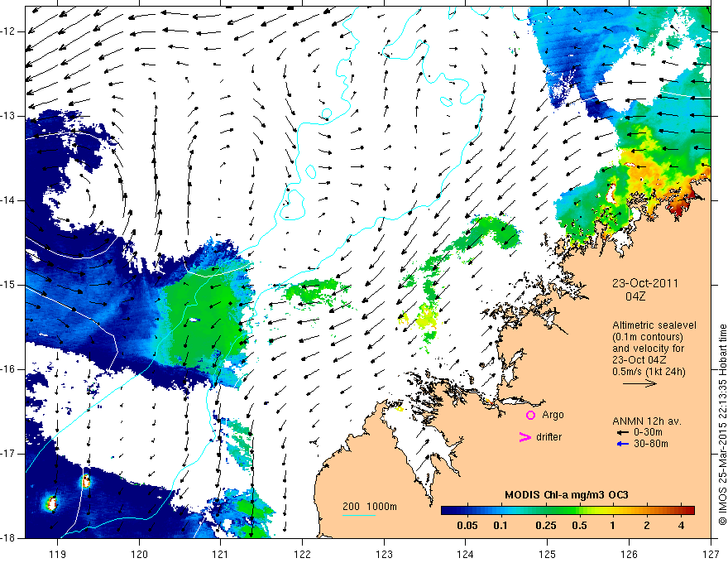Click the longitude axis label '124'
The image size is (728, 563).
click(x=466, y=554)
